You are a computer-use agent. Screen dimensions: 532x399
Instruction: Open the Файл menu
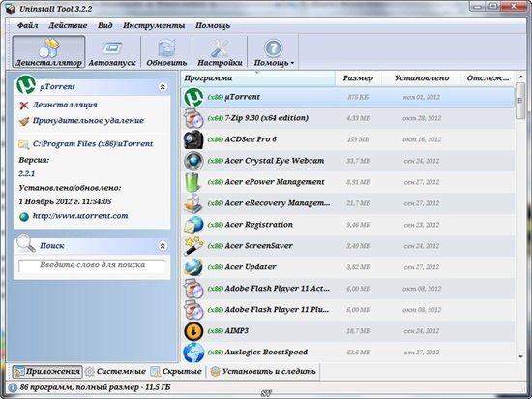27,25
